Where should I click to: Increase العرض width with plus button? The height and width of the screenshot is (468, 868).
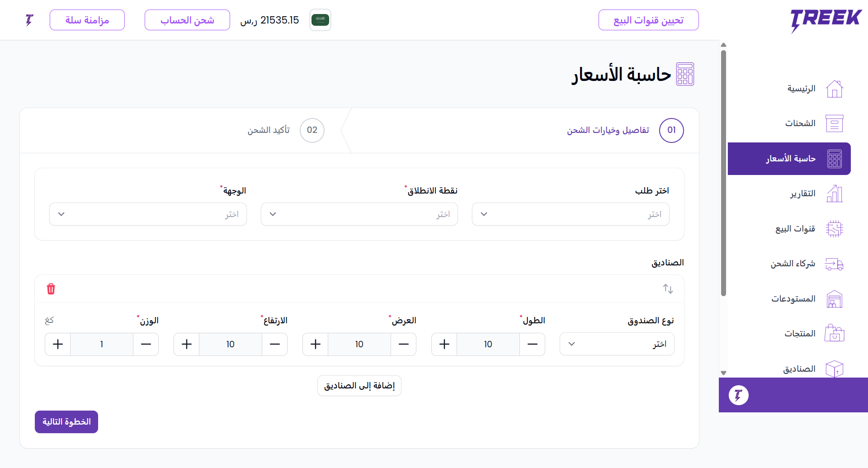tap(316, 345)
